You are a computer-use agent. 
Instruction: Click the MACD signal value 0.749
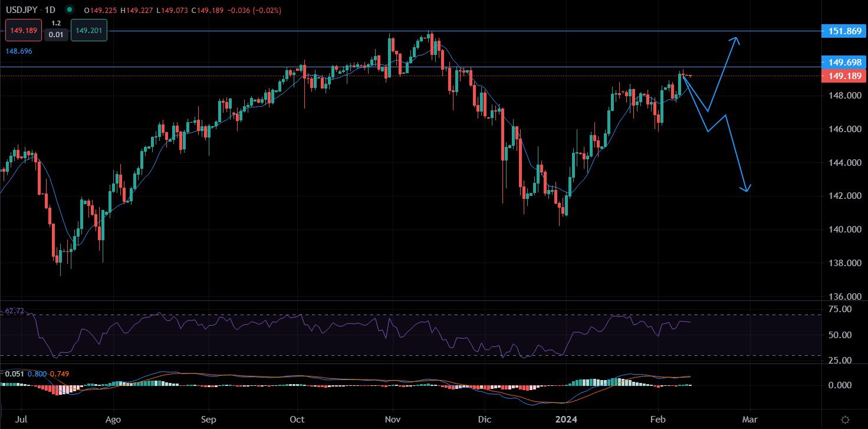[58, 374]
